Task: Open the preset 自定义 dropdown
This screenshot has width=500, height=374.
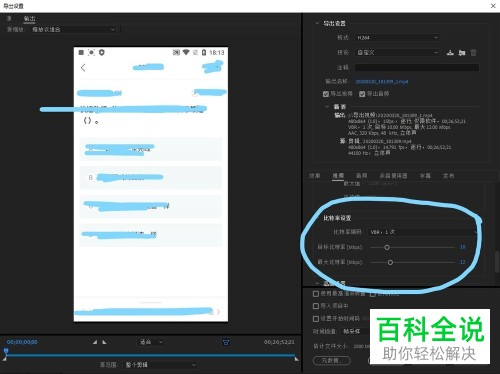Action: pyautogui.click(x=397, y=52)
